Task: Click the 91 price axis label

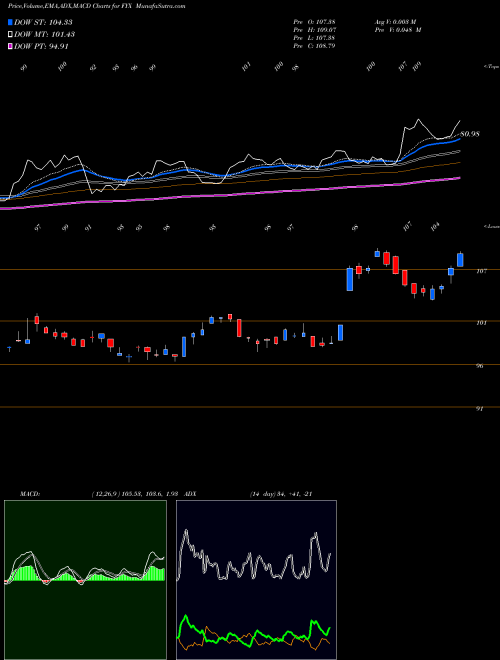Action: tap(479, 409)
